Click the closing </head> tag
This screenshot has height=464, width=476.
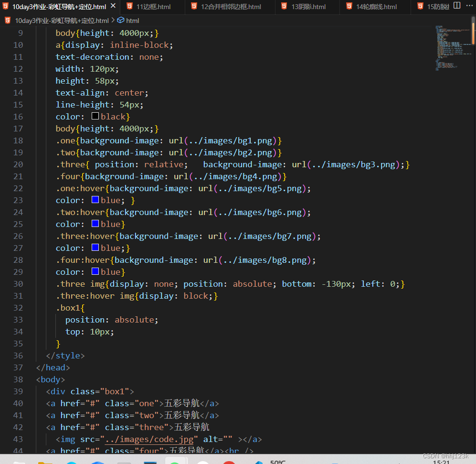point(53,367)
